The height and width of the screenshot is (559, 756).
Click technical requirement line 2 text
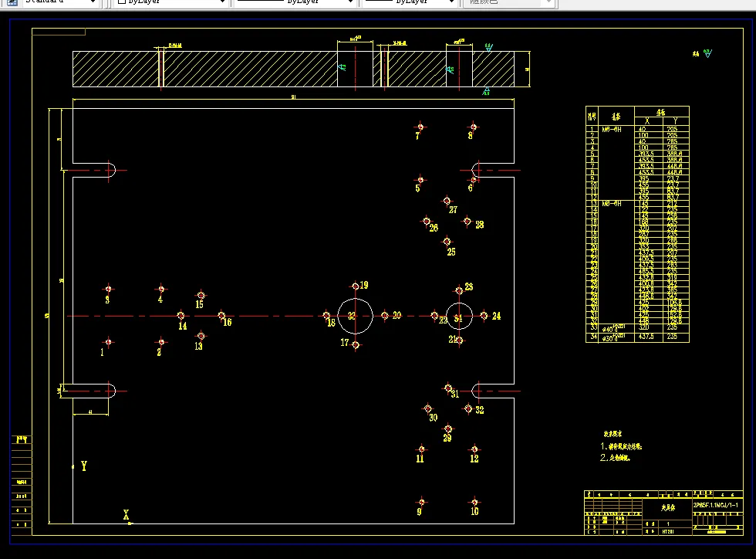coord(616,458)
